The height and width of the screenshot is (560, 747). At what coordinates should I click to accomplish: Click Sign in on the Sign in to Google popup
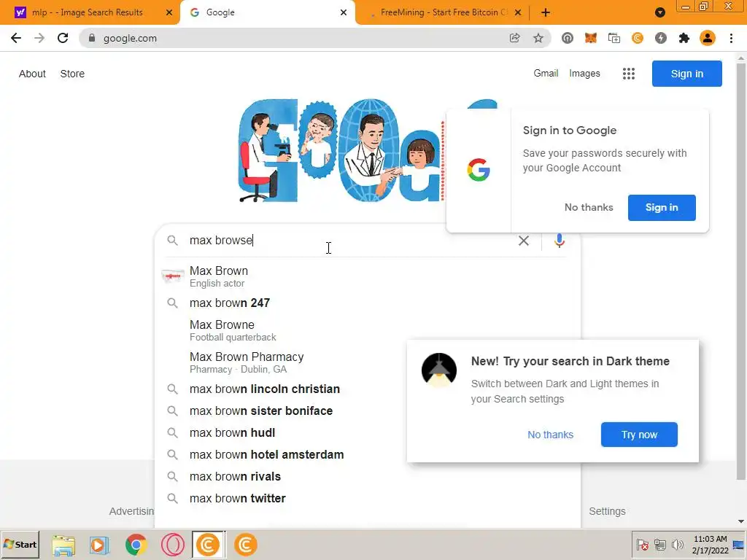pos(662,208)
